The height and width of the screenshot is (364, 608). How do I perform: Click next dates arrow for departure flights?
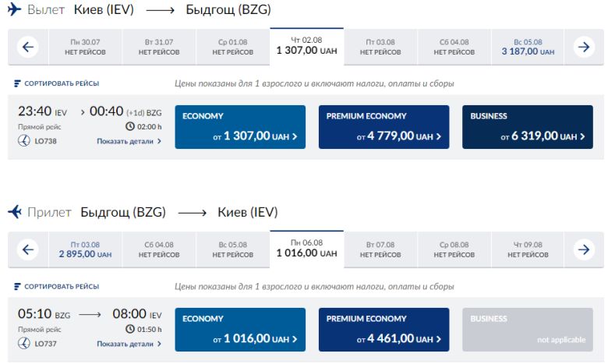point(583,47)
